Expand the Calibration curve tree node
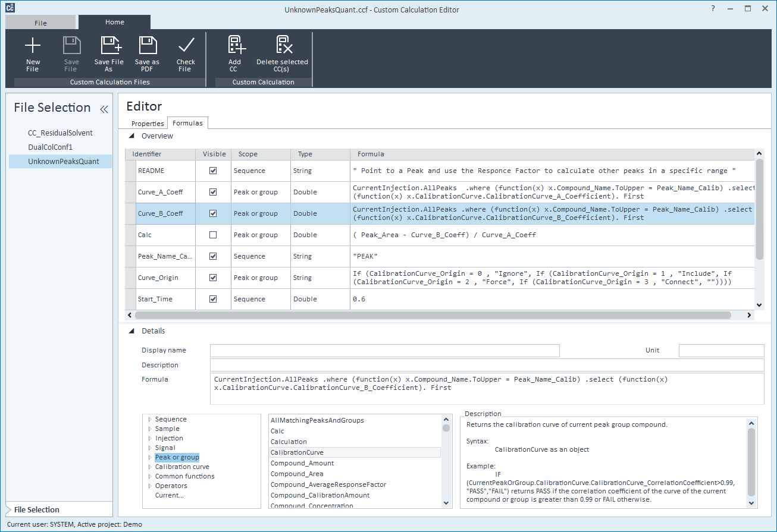 [x=150, y=467]
